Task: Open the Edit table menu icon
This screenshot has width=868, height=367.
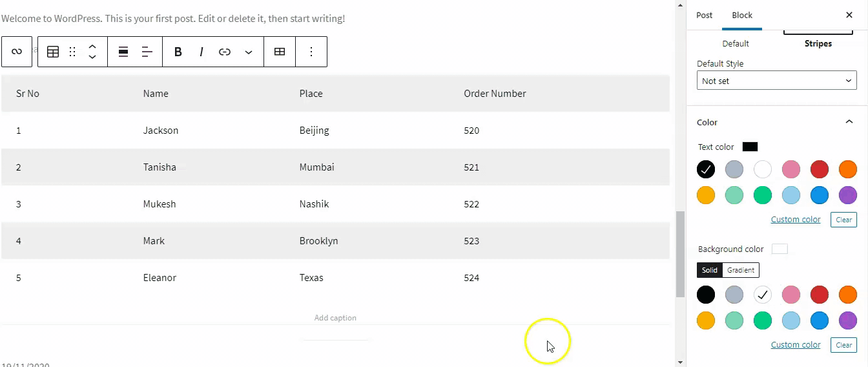Action: [x=280, y=52]
